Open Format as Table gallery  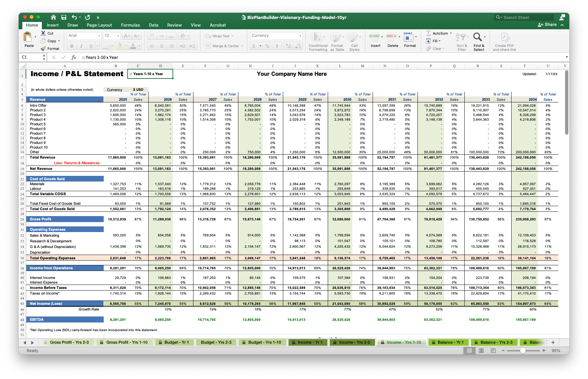(x=337, y=42)
